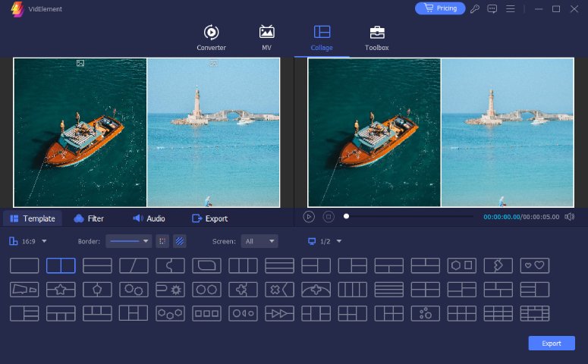Open the Converter module

coord(211,38)
